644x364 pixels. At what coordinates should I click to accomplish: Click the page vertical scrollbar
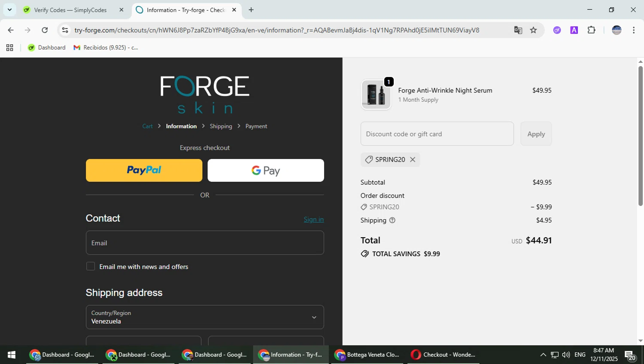tap(641, 136)
